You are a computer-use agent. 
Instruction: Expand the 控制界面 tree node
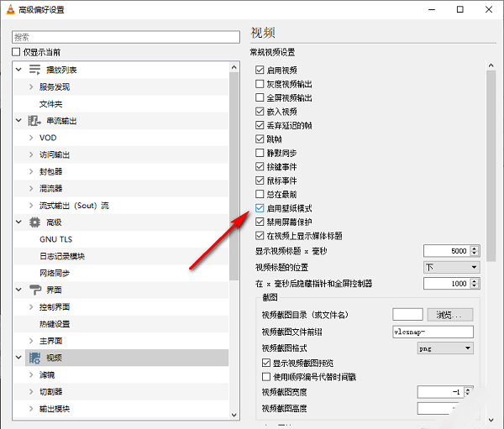click(31, 307)
